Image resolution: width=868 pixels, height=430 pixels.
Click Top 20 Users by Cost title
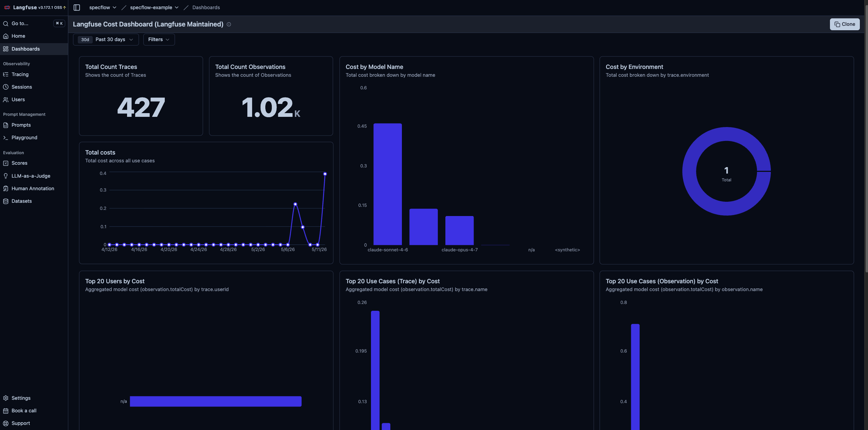[x=115, y=281]
